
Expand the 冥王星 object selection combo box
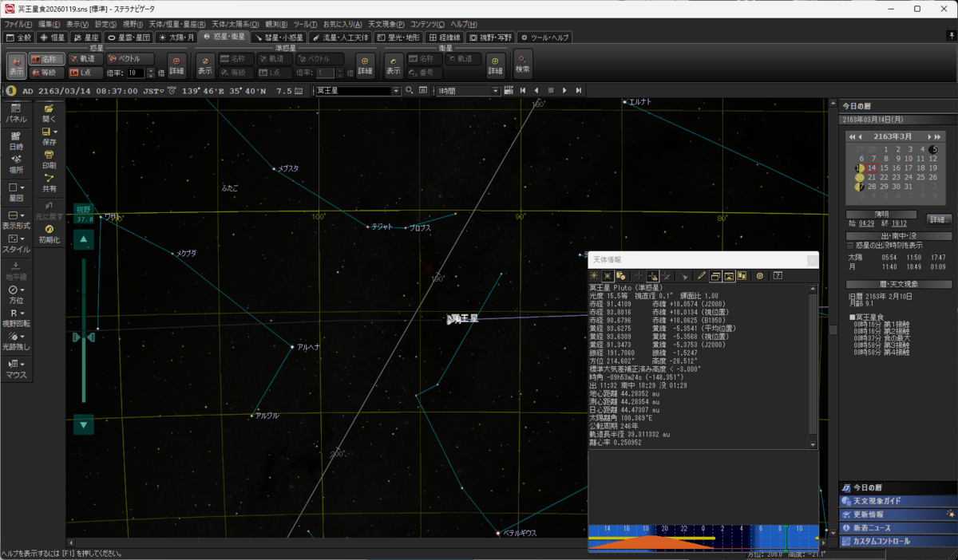click(x=396, y=91)
